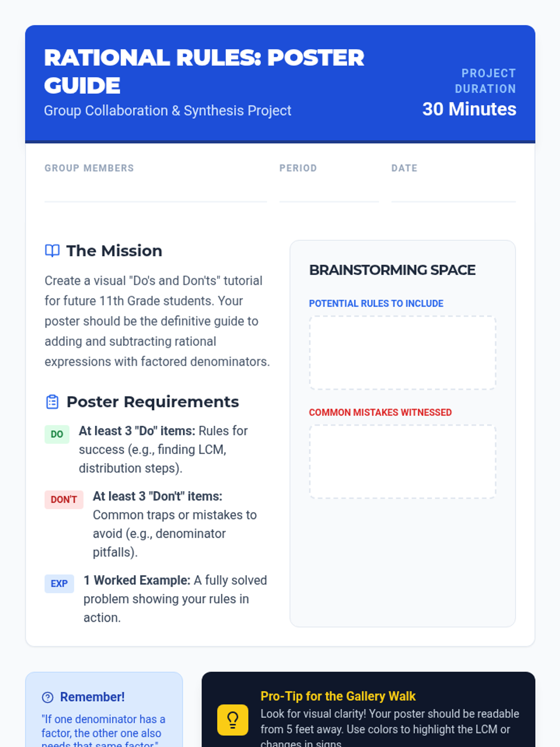Viewport: 560px width, 747px height.
Task: Click the Pro-Tip for the Gallery Walk heading
Action: coord(338,696)
